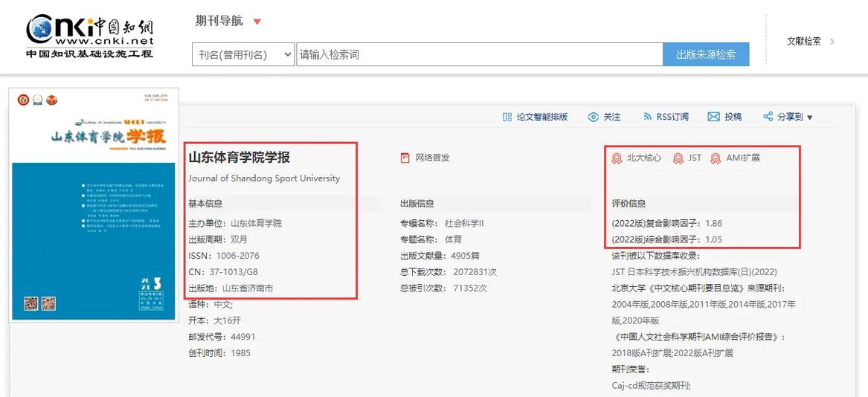Click the 出版来源检索 search button

[706, 55]
